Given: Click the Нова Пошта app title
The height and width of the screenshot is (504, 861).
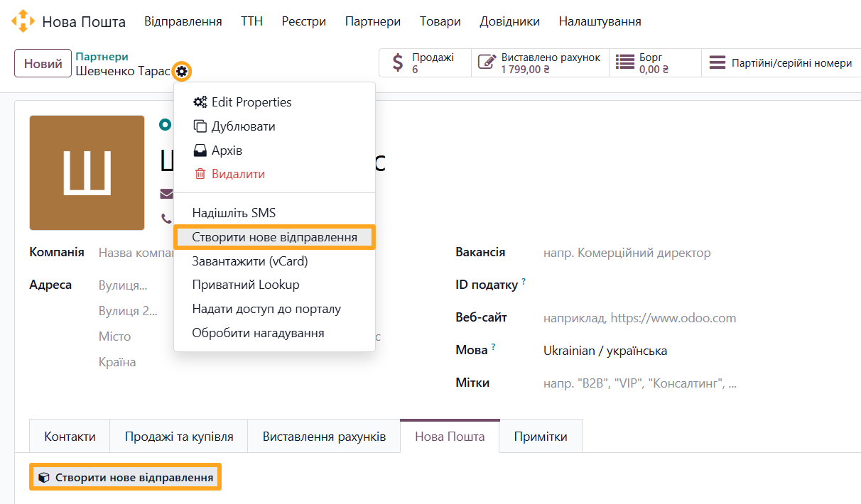Looking at the screenshot, I should 84,22.
